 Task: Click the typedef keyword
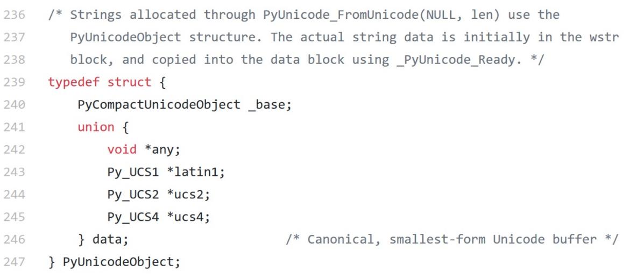click(74, 82)
